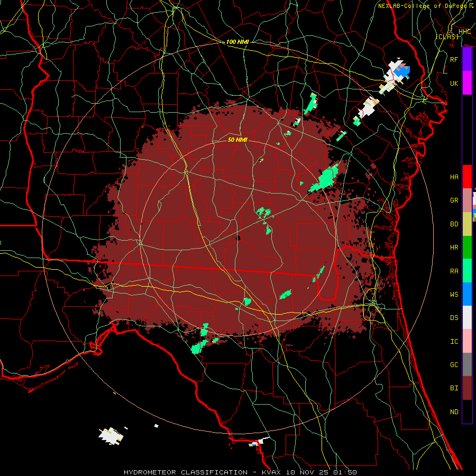The image size is (476, 476).
Task: Click the [CLAS] label
Action: (x=447, y=36)
